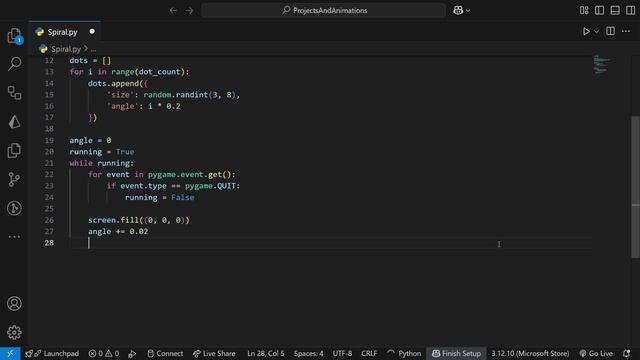This screenshot has width=640, height=360.
Task: Click Connect in the status bar
Action: click(x=165, y=353)
